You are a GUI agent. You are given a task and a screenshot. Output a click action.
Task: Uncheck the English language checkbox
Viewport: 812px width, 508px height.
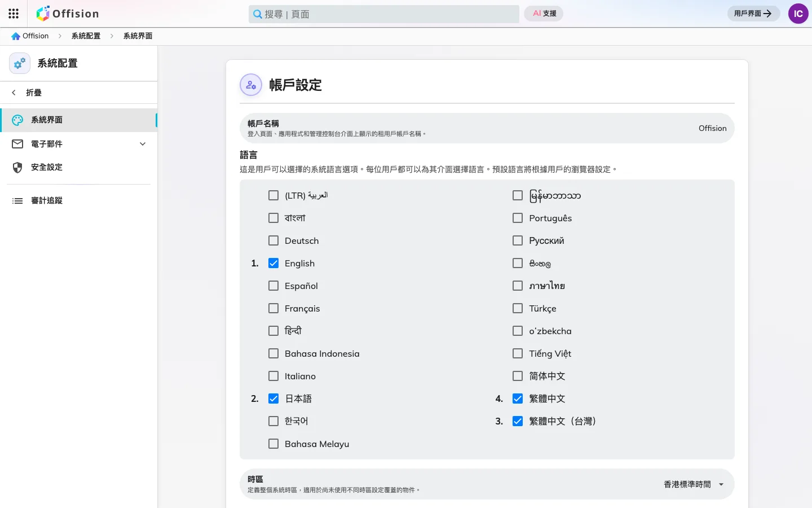coord(273,263)
